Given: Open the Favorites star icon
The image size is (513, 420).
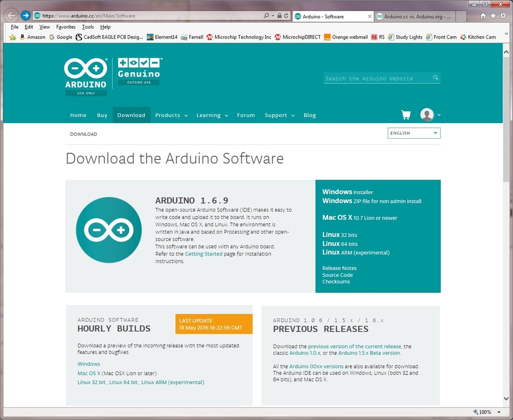Looking at the screenshot, I should tap(493, 16).
